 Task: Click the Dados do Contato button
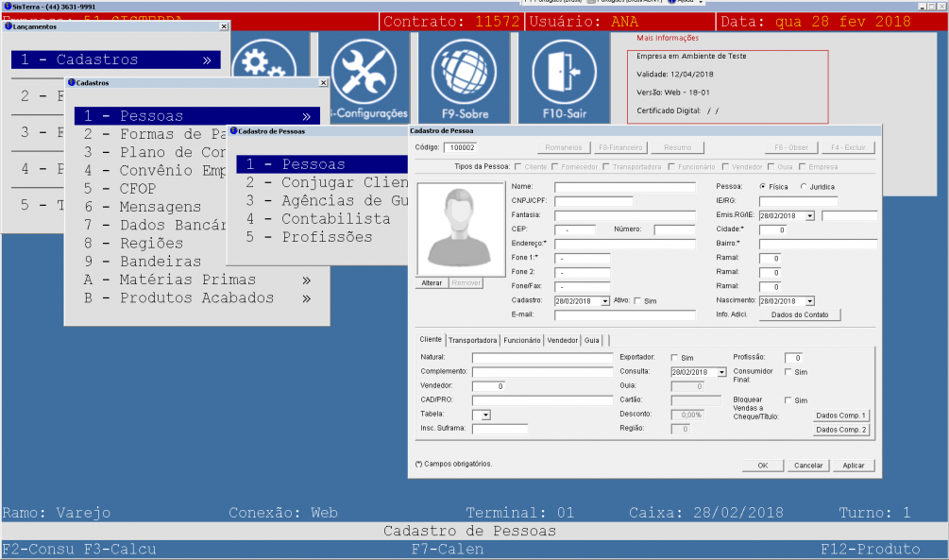click(x=799, y=315)
